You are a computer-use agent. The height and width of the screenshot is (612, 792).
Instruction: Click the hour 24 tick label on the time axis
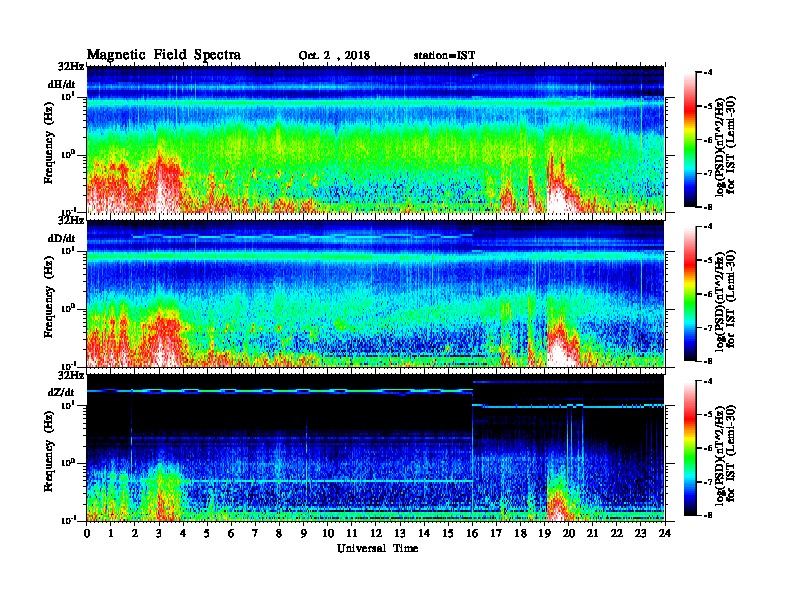click(x=665, y=533)
